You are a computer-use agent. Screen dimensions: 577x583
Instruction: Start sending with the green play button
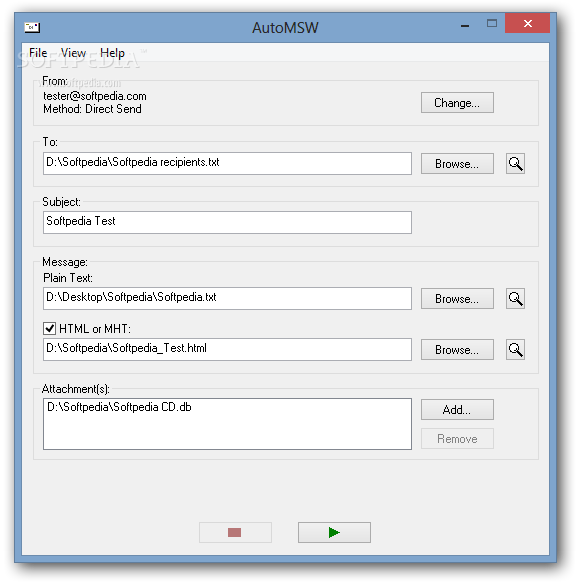click(334, 532)
